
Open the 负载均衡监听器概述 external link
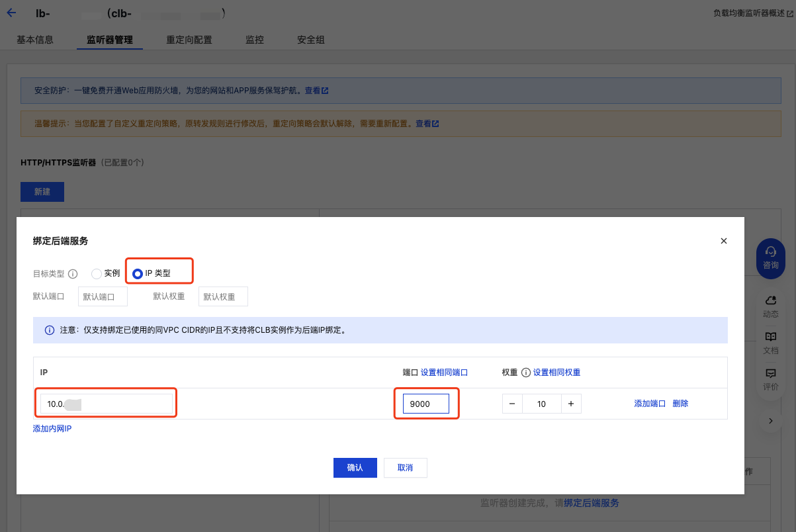[x=754, y=13]
